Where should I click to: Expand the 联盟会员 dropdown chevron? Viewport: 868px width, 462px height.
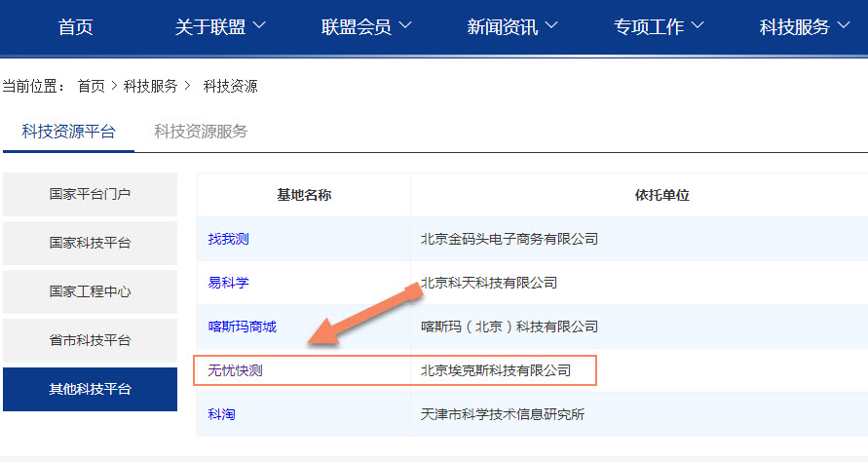(x=405, y=25)
